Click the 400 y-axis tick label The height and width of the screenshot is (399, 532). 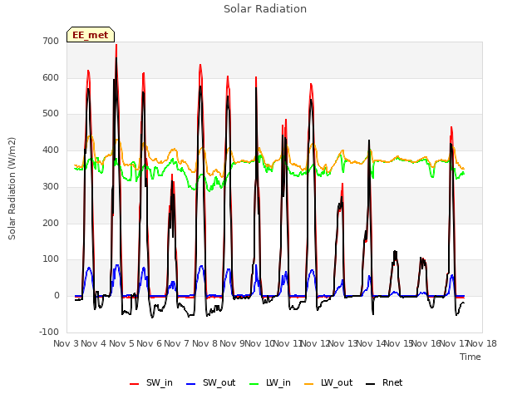[51, 150]
